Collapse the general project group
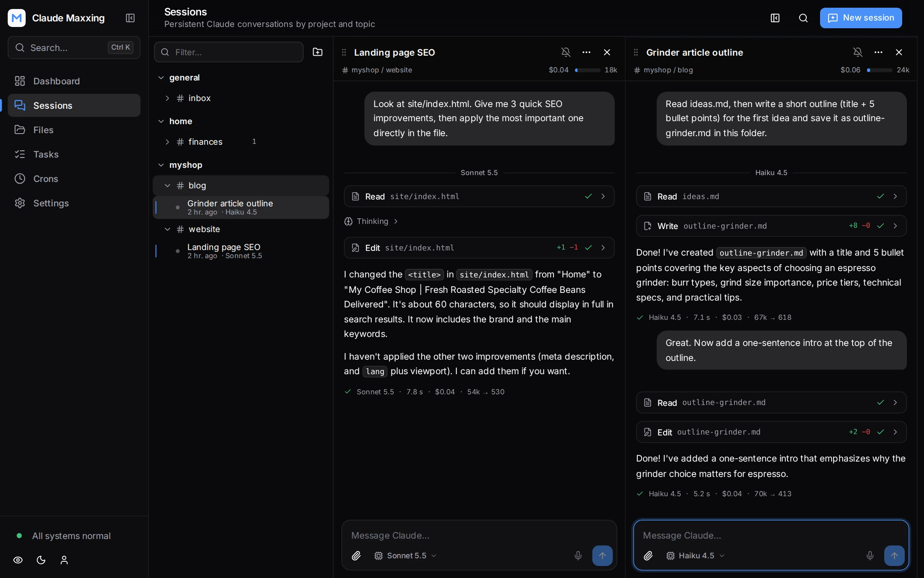924x578 pixels. (161, 77)
